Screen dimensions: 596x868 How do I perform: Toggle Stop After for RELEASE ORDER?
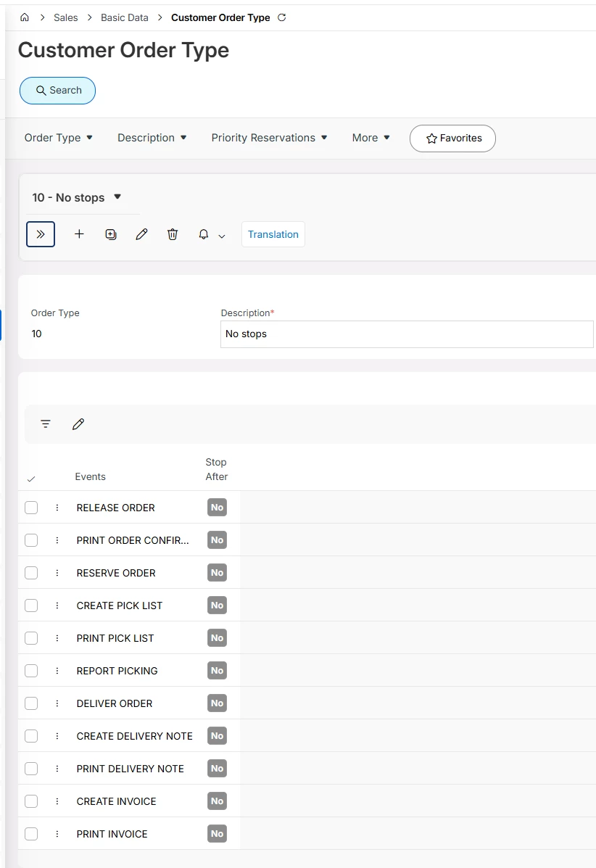click(217, 508)
